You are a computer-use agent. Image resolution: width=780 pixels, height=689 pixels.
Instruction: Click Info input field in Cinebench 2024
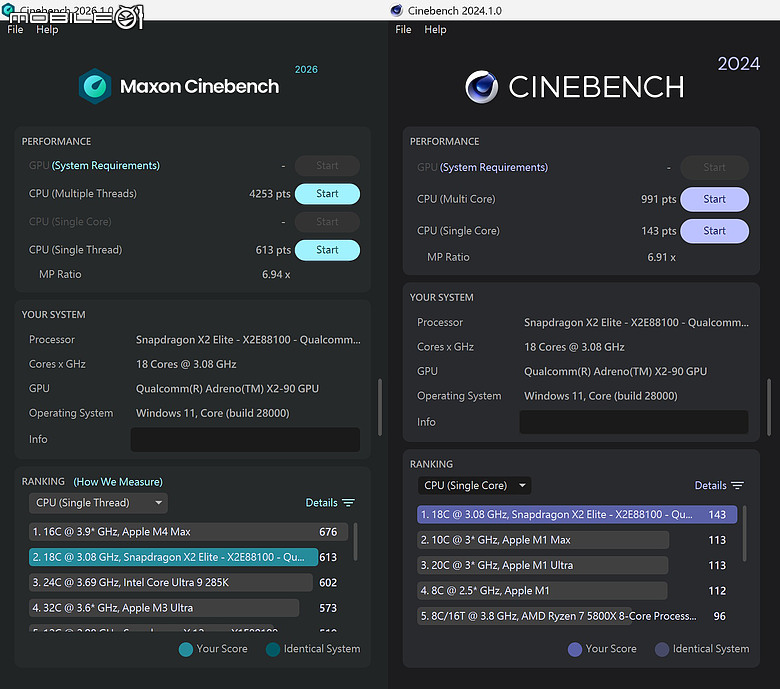coord(634,422)
